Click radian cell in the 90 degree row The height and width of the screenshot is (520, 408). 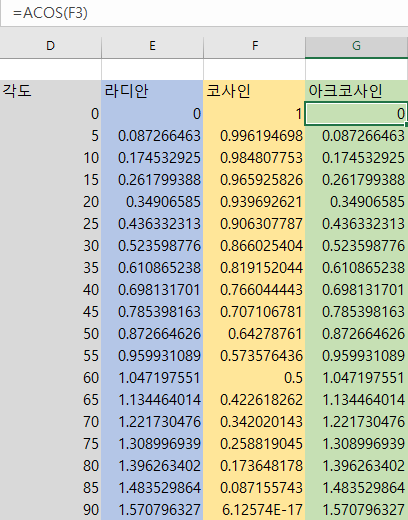tap(152, 510)
